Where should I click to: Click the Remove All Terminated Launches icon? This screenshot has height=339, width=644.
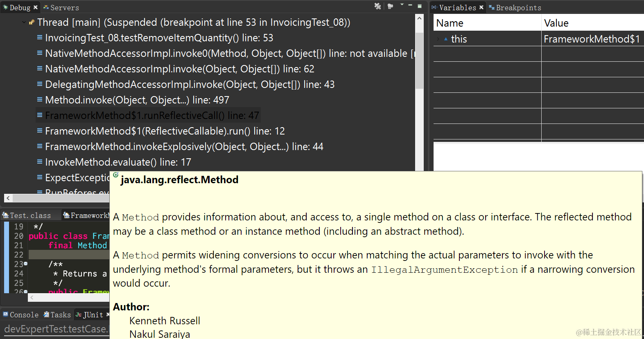pos(377,6)
